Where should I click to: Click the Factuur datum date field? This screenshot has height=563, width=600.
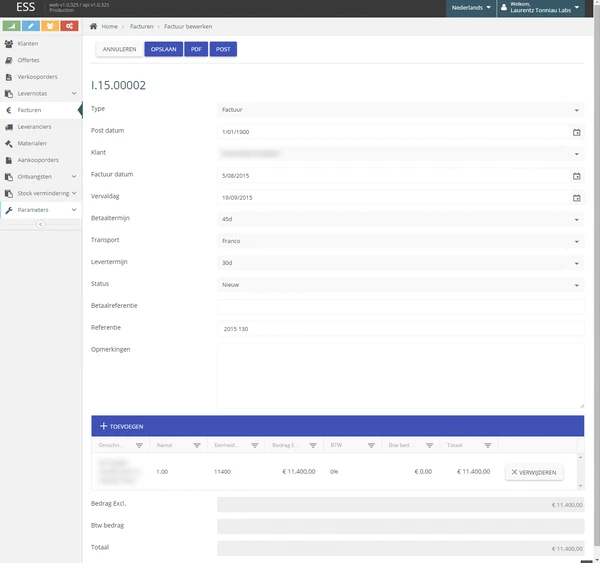pyautogui.click(x=393, y=176)
